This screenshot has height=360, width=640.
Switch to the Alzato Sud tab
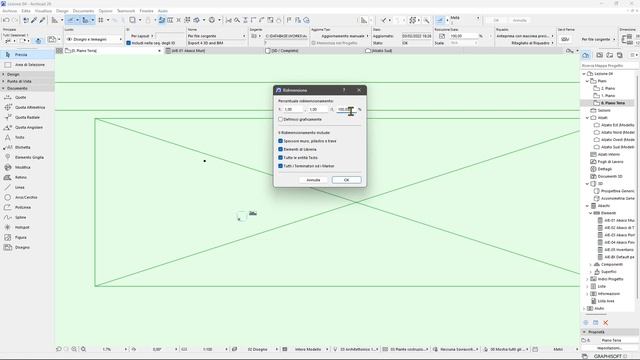coord(412,51)
